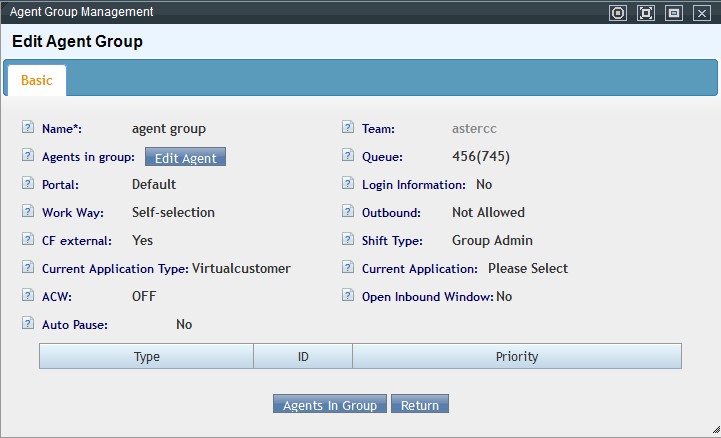Click help icon beside Shift Type
Image resolution: width=721 pixels, height=438 pixels.
point(348,240)
